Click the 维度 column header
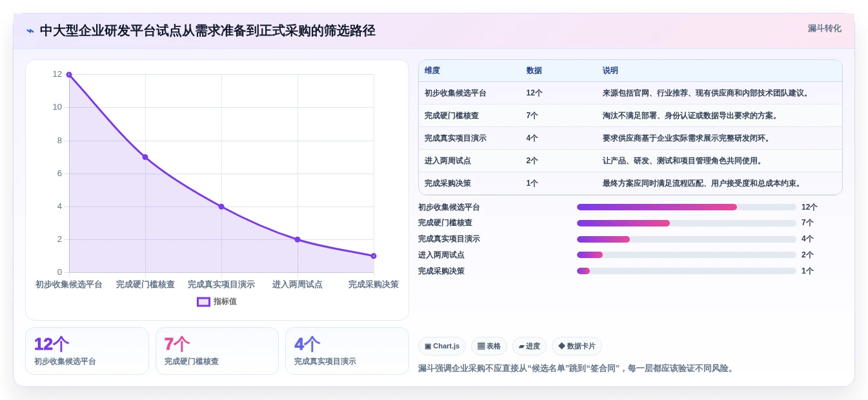The image size is (868, 400). (432, 71)
